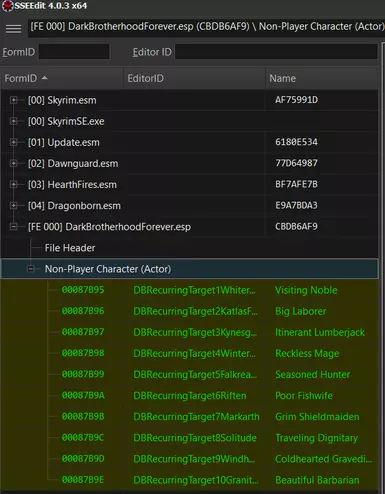
Task: Click the Traveling Dignitary name cell
Action: (x=317, y=438)
